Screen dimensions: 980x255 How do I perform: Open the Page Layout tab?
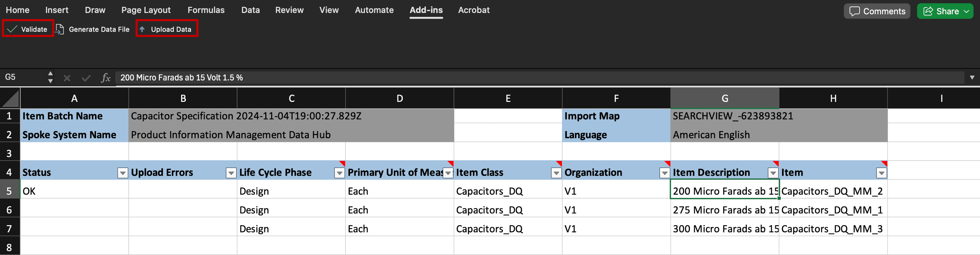(x=146, y=10)
